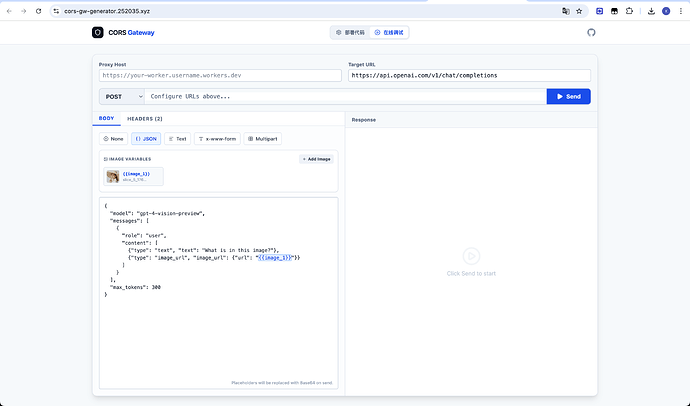Click the "What is in this image?" text
The height and width of the screenshot is (406, 690).
pos(238,250)
